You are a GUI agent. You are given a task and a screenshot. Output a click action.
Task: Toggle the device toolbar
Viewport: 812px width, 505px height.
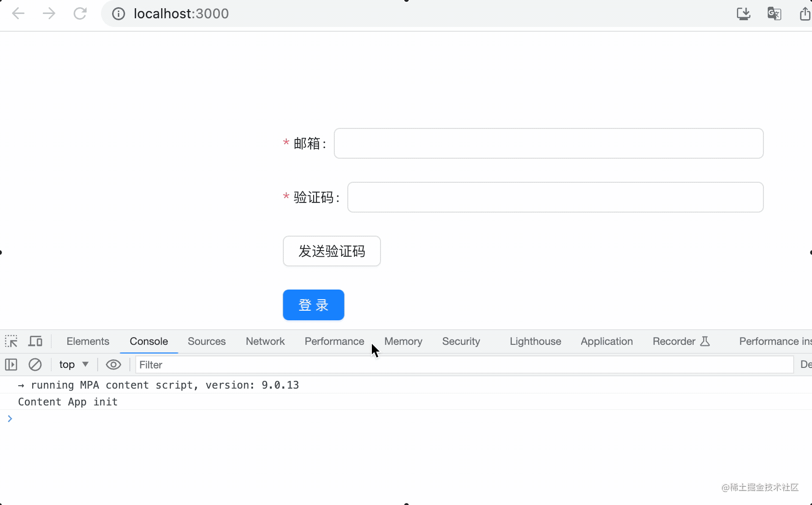coord(35,341)
